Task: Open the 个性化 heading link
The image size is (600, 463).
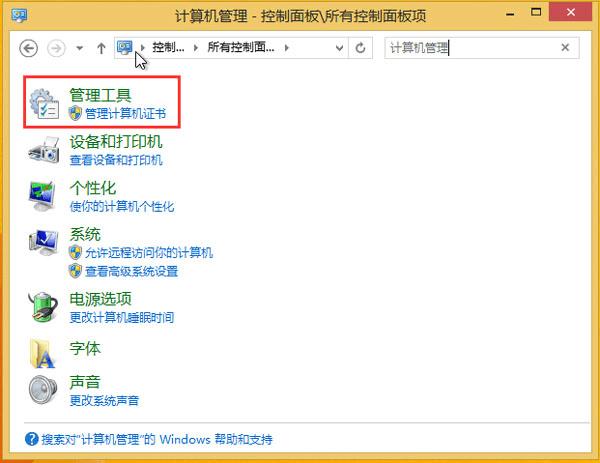Action: pyautogui.click(x=93, y=188)
